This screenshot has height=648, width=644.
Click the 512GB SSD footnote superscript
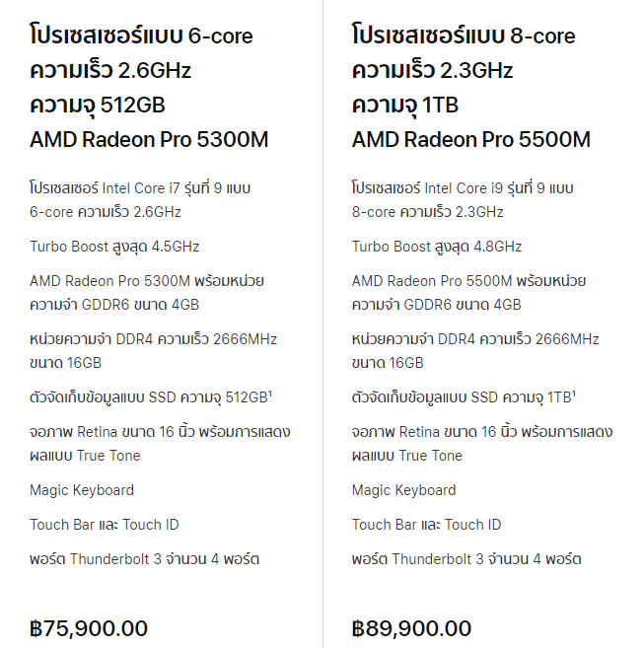coord(270,394)
